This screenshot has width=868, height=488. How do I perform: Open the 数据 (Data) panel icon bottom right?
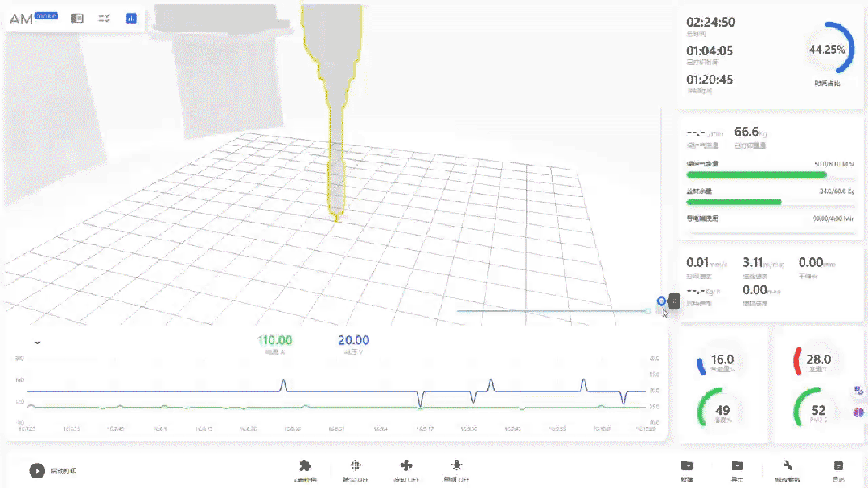(687, 466)
